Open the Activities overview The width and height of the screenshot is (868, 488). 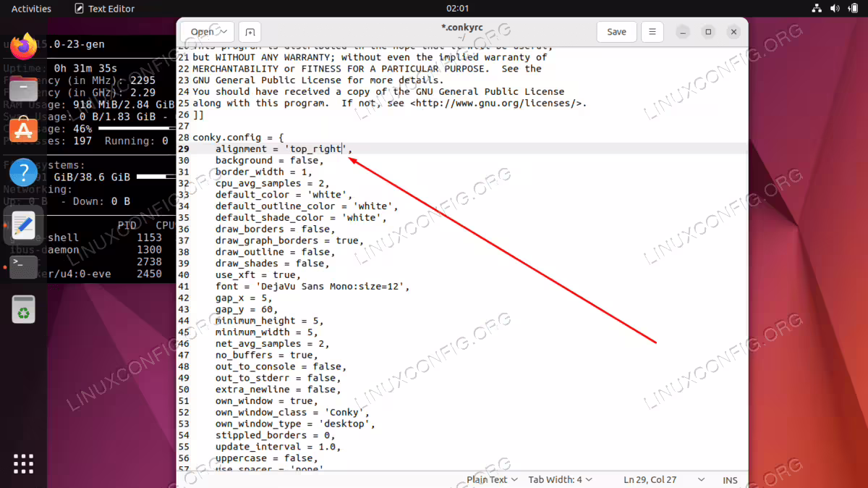pos(31,9)
